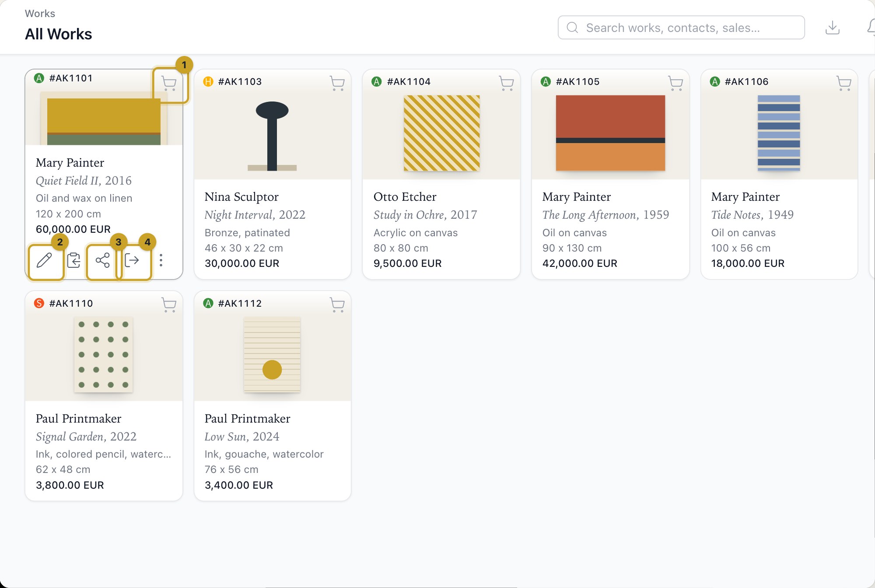
Task: Click work number #AK1112
Action: pos(240,303)
